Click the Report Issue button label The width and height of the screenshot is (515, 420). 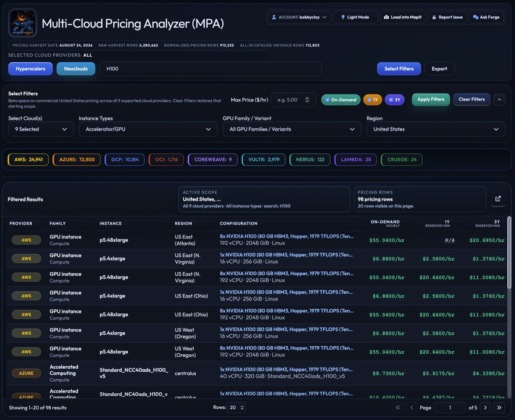pos(451,17)
